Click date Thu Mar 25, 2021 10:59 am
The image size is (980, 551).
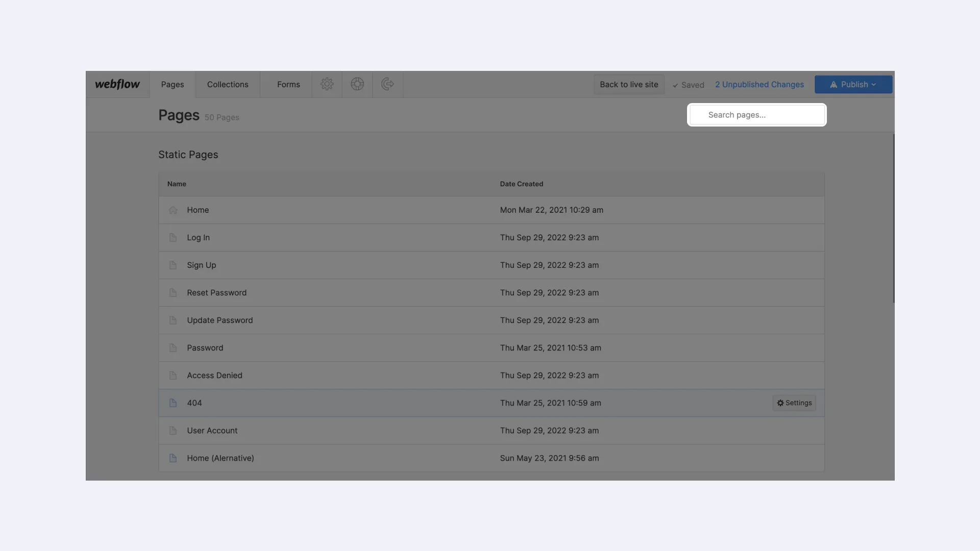551,403
